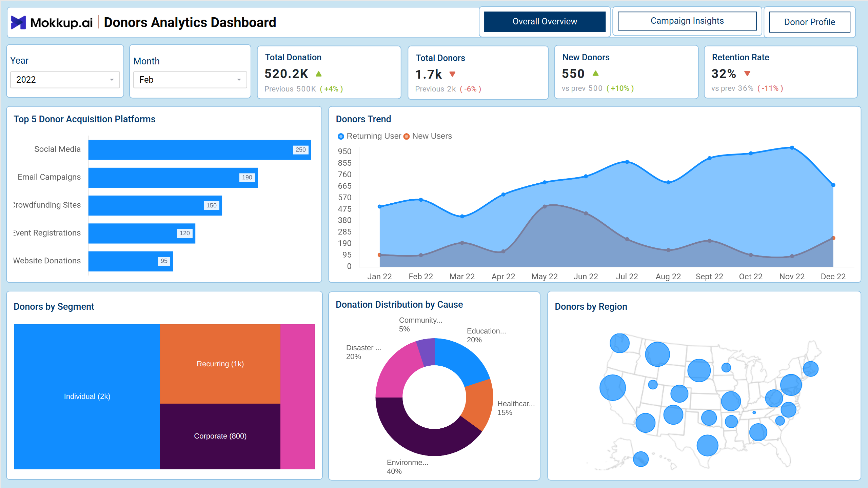Click the Year dropdown arrow
868x488 pixels.
pyautogui.click(x=112, y=80)
